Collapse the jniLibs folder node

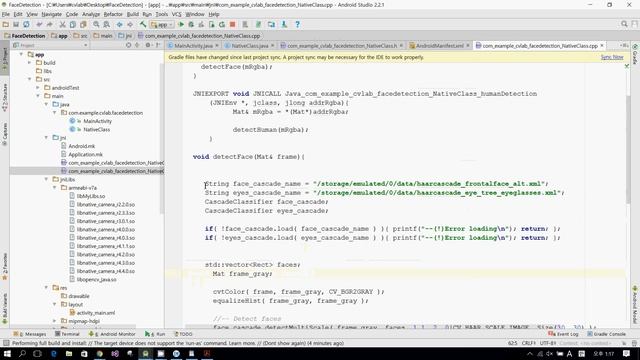(46, 179)
